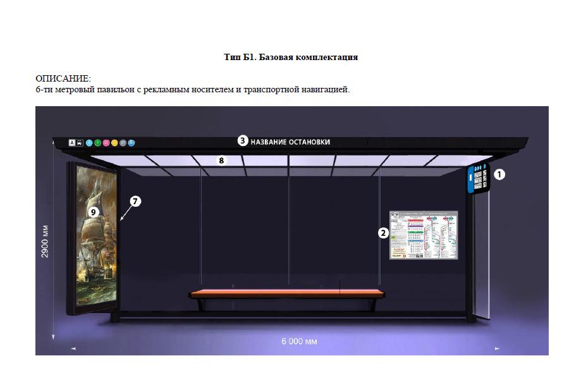The width and height of the screenshot is (562, 392).
Task: Click the "НАЗВАНИЕ ОСТАНОВКИ" sign text
Action: coord(290,142)
